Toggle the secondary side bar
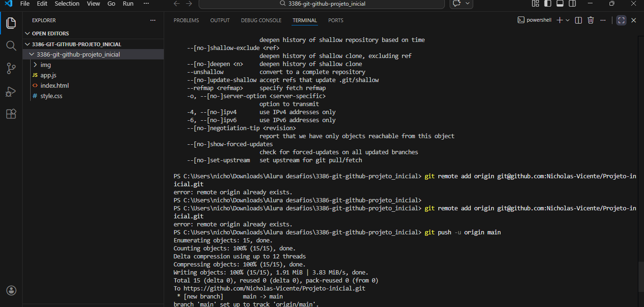Screen dimensions: 644x307 572,4
